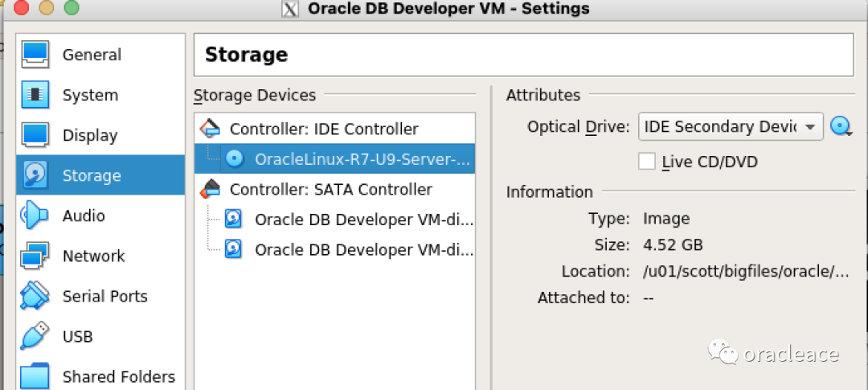The image size is (868, 390).
Task: Click the Display monitor icon
Action: 35,135
